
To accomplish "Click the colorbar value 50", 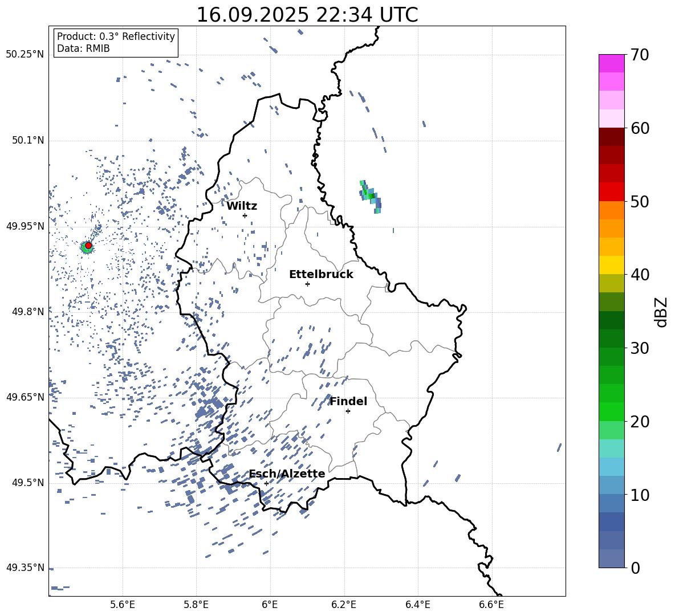I will point(640,202).
